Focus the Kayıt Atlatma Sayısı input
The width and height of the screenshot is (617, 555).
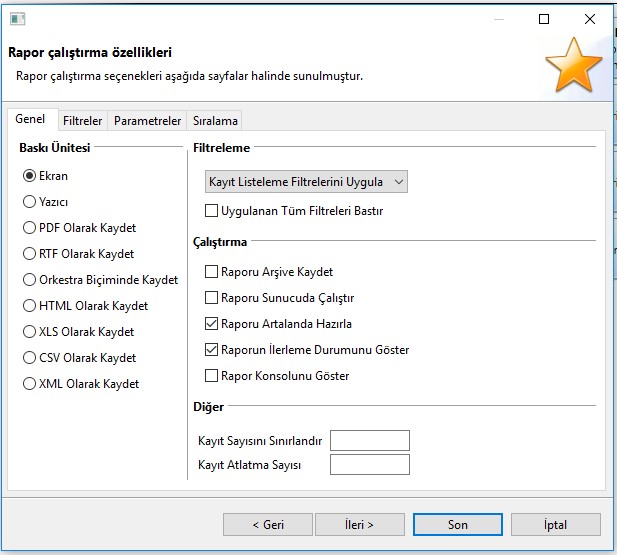coord(369,465)
